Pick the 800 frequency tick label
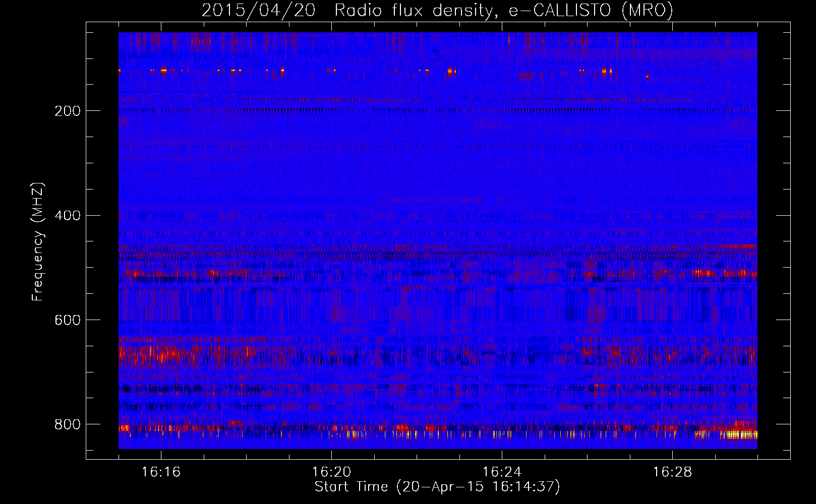 pyautogui.click(x=68, y=424)
